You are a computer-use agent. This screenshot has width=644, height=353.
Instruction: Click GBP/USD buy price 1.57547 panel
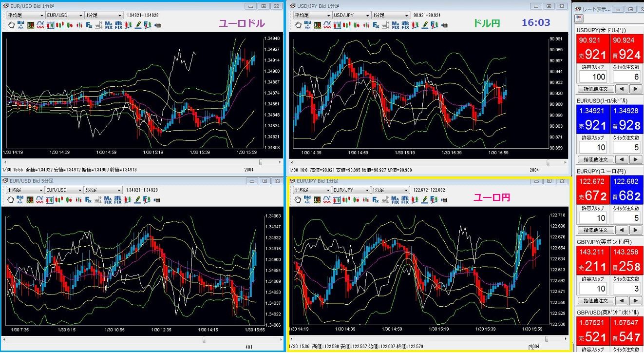627,331
